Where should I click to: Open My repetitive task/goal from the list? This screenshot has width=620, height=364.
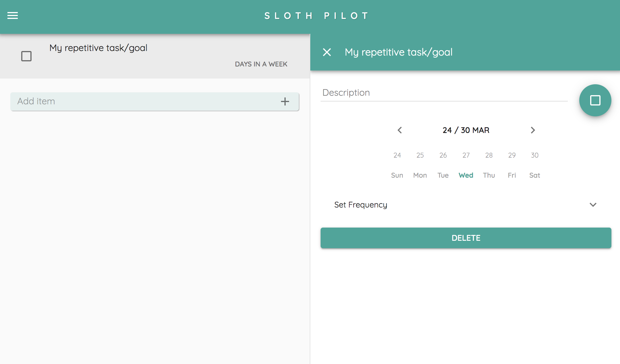point(98,48)
